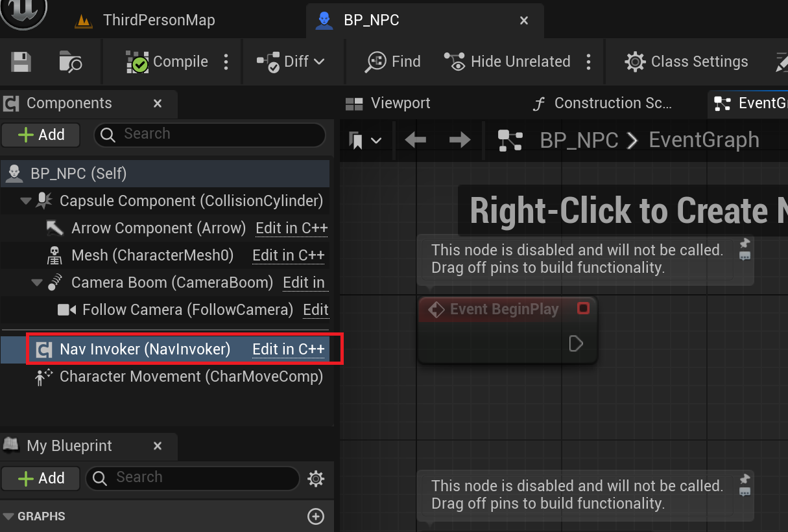Open Class Settings
The width and height of the screenshot is (788, 532).
point(686,62)
